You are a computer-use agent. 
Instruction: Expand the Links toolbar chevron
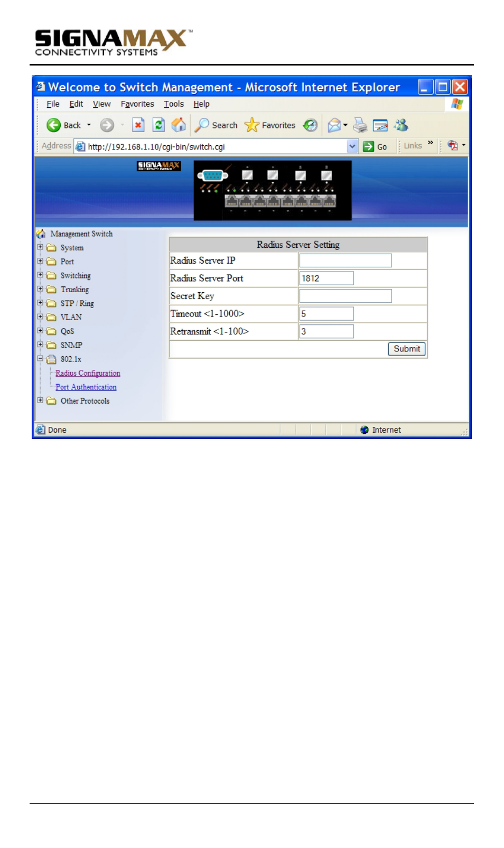pos(431,143)
